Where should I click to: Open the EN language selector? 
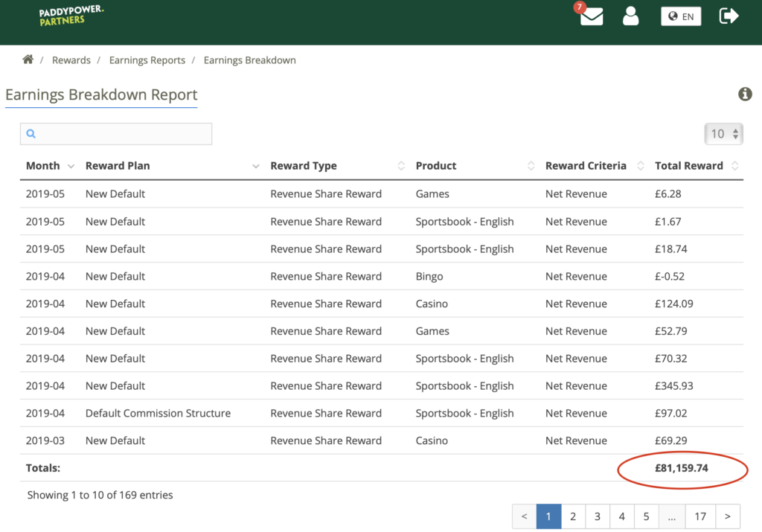[681, 16]
